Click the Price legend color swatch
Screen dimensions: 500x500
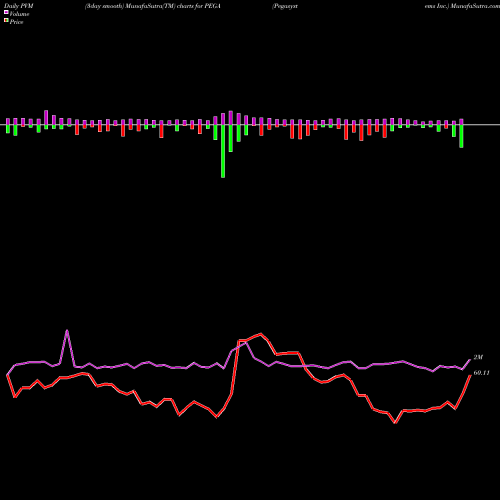[6, 20]
